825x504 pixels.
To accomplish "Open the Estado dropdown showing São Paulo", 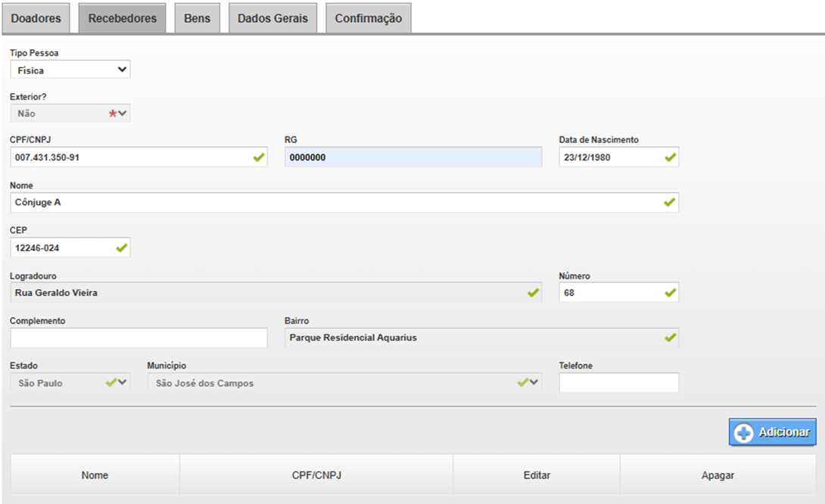I will click(70, 383).
